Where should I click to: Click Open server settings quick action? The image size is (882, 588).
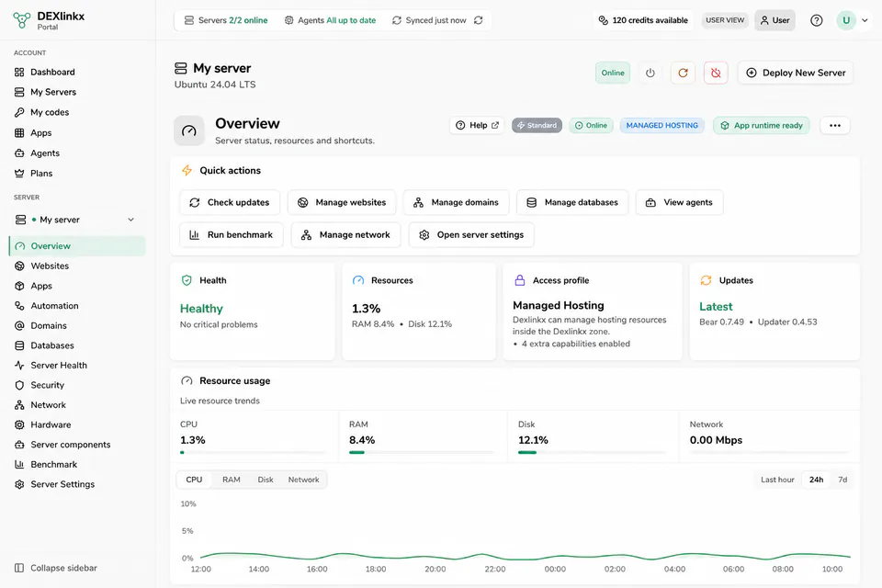coord(471,235)
